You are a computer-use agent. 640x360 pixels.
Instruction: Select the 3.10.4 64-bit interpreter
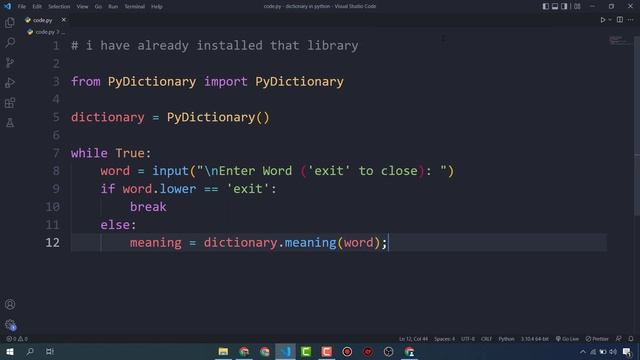(534, 339)
